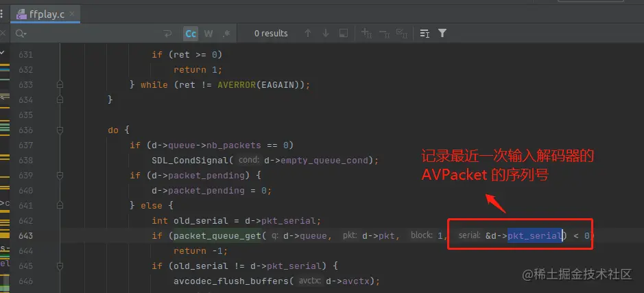Click SDL_CondSignal function call
This screenshot has width=644, height=293.
[x=190, y=161]
